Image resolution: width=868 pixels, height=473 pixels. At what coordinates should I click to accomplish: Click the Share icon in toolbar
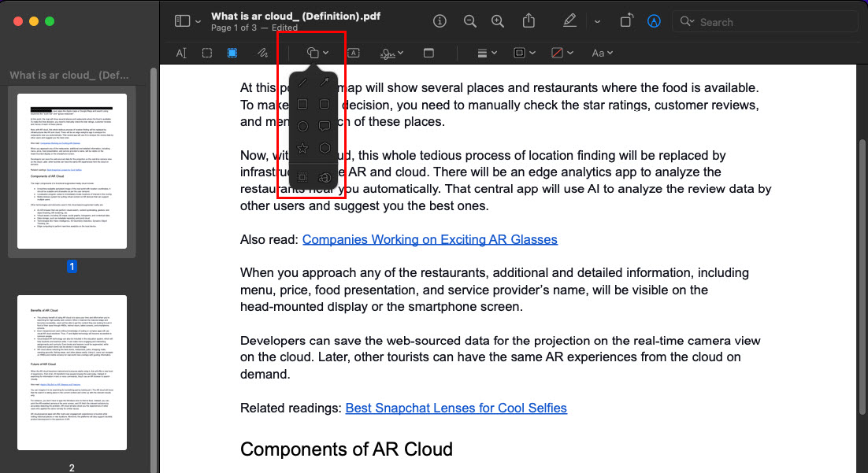pyautogui.click(x=529, y=21)
